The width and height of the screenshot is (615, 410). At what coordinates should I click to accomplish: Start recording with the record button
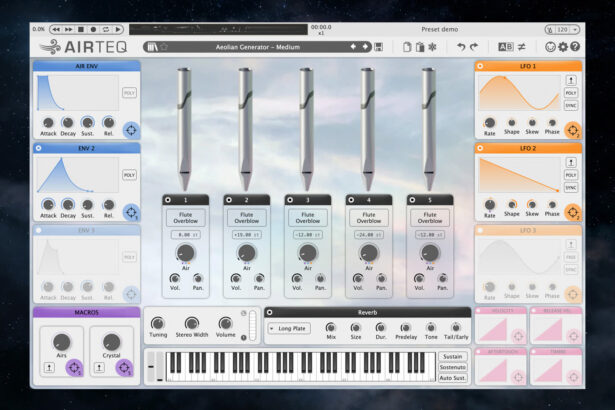93,29
